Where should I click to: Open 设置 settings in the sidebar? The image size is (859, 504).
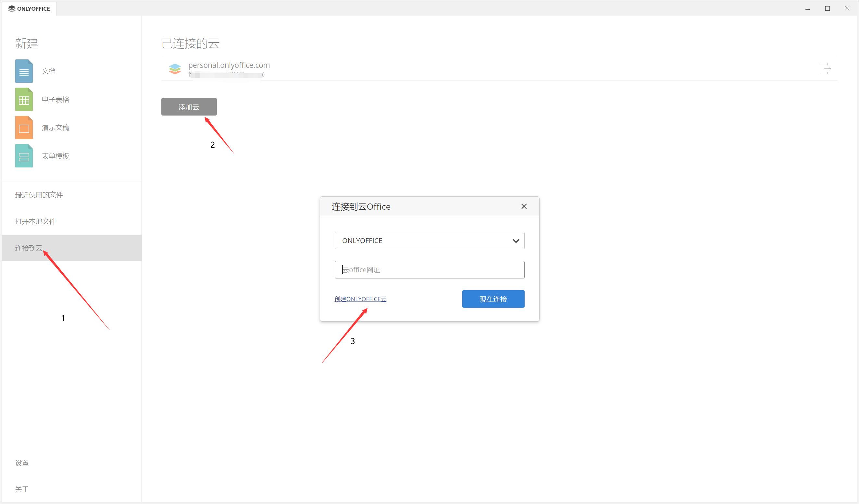(x=22, y=462)
